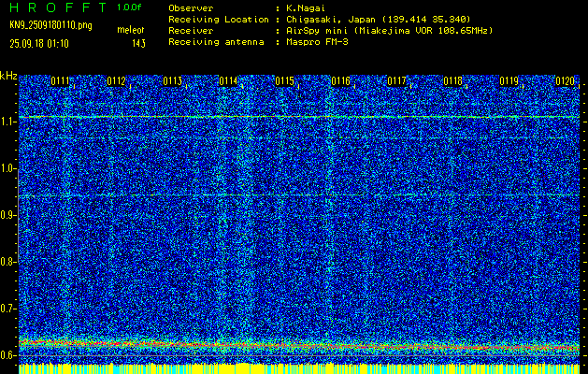This screenshot has height=374, width=588.
Task: Click time marker 0118
Action: 453,81
